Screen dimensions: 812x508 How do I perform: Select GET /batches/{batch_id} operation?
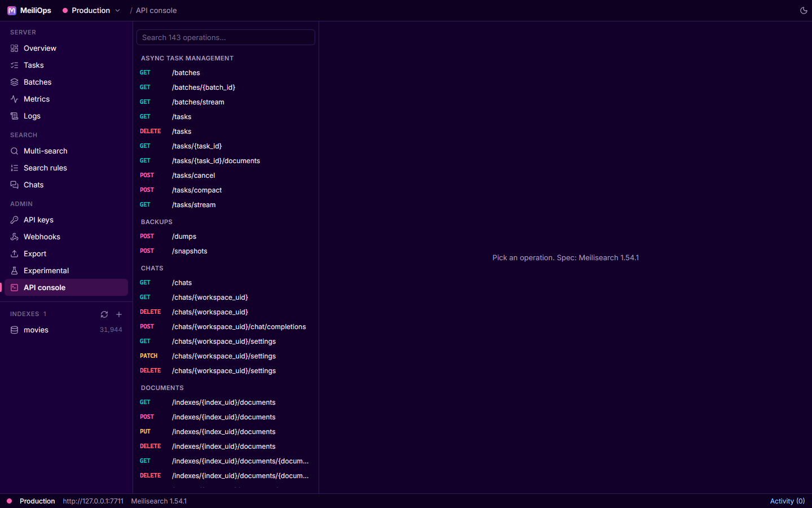click(x=226, y=87)
